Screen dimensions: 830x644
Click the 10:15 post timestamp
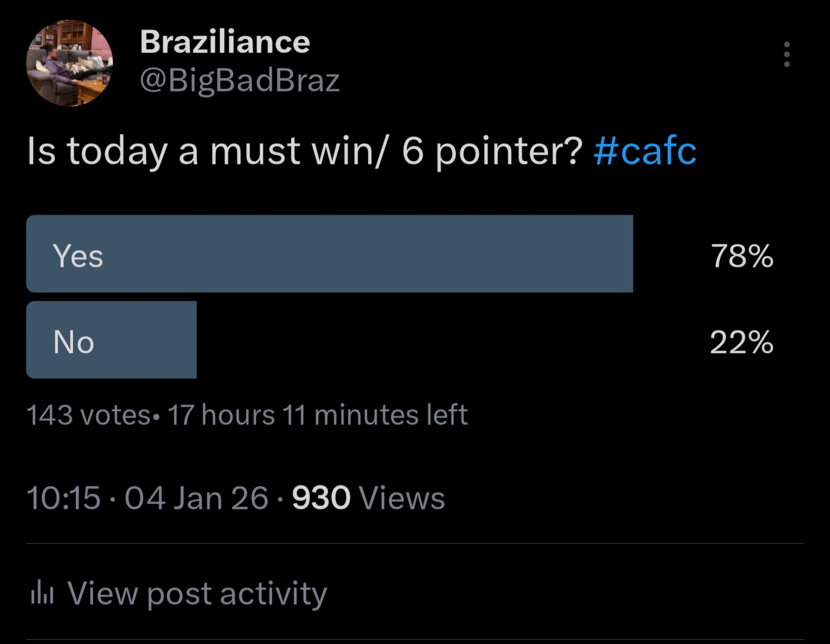pyautogui.click(x=63, y=498)
